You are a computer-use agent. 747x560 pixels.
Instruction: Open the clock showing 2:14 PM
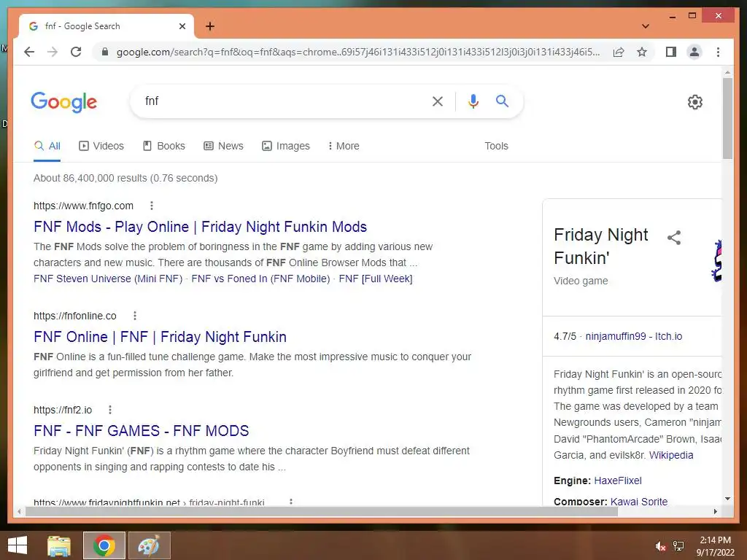click(715, 546)
